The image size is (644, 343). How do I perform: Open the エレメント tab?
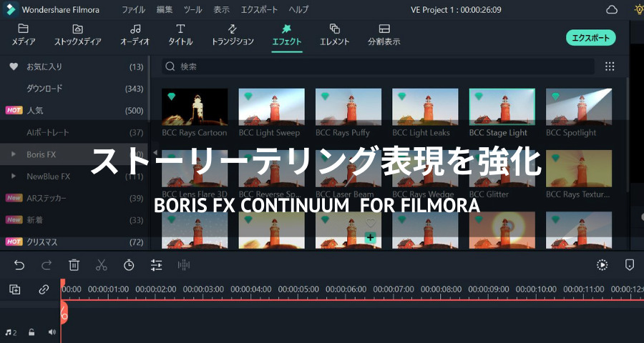coord(335,35)
